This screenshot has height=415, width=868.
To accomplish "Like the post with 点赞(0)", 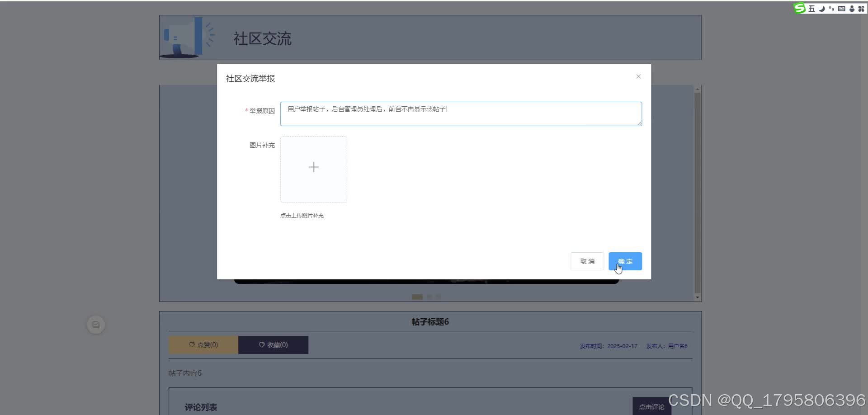I will coord(203,345).
